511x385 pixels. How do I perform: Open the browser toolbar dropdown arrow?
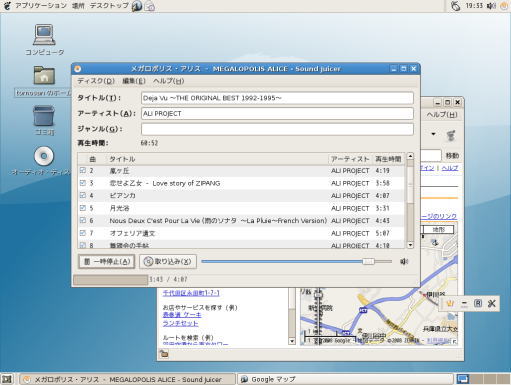pyautogui.click(x=433, y=134)
